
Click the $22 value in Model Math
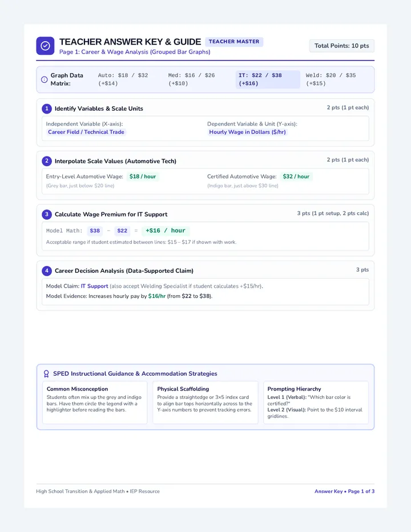click(122, 231)
